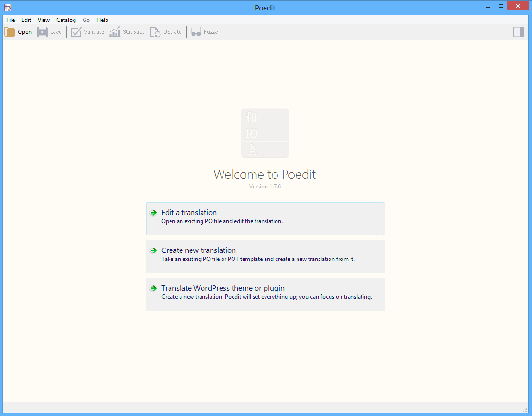Open the File menu

(x=11, y=20)
